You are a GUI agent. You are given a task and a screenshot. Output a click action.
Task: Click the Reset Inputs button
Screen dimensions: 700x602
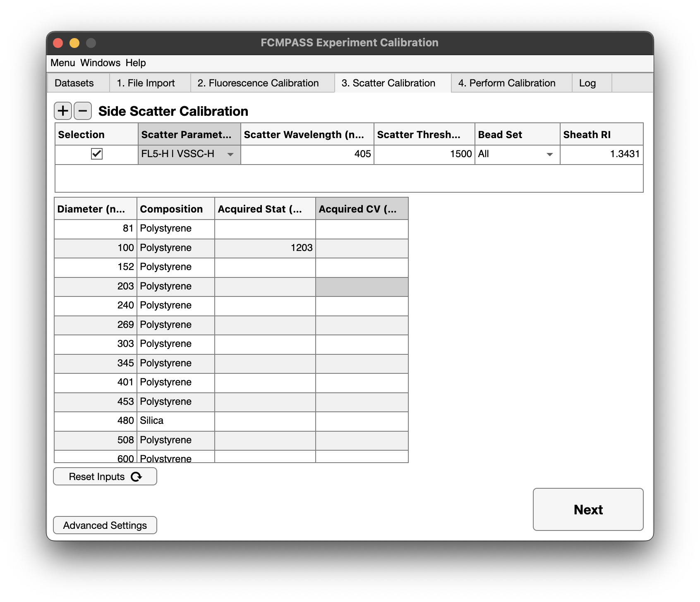(x=105, y=476)
